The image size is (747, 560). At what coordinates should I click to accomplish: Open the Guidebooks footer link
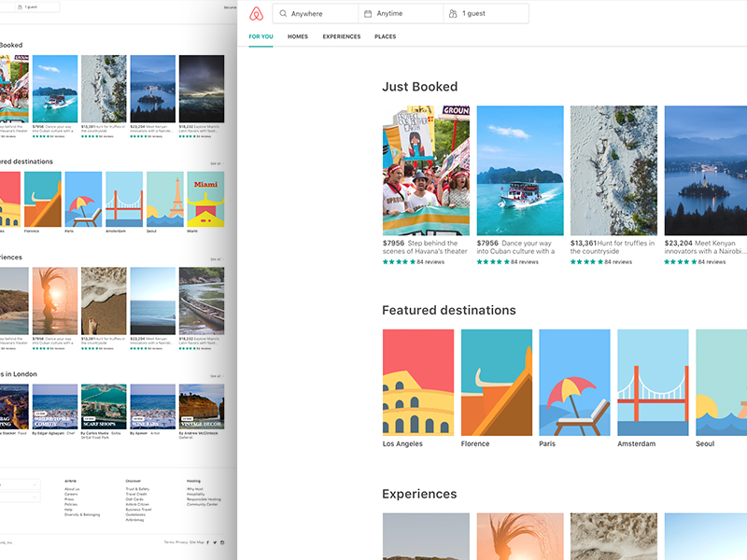point(135,515)
